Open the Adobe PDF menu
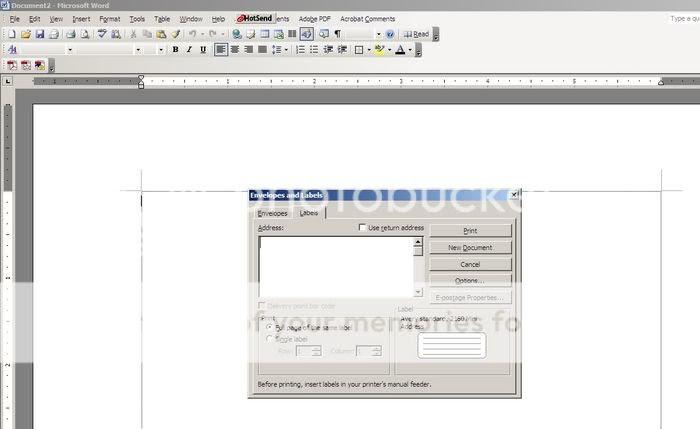Image resolution: width=700 pixels, height=429 pixels. (x=314, y=19)
